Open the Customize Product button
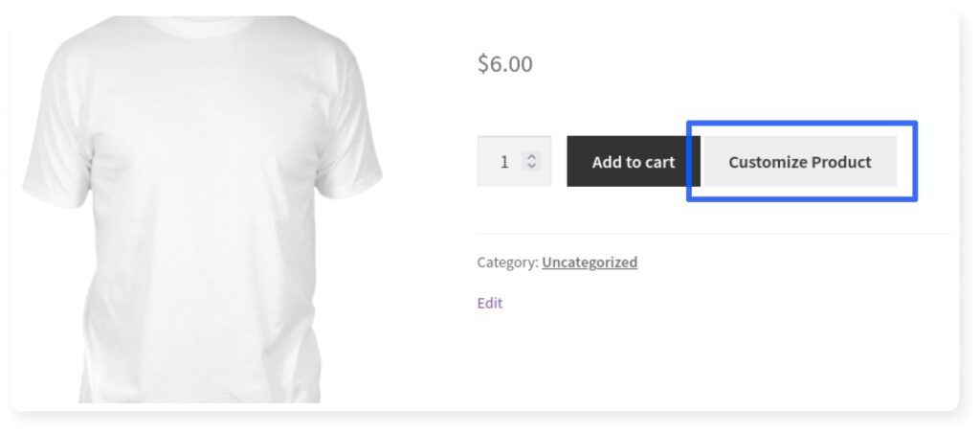This screenshot has height=434, width=980. (x=800, y=162)
